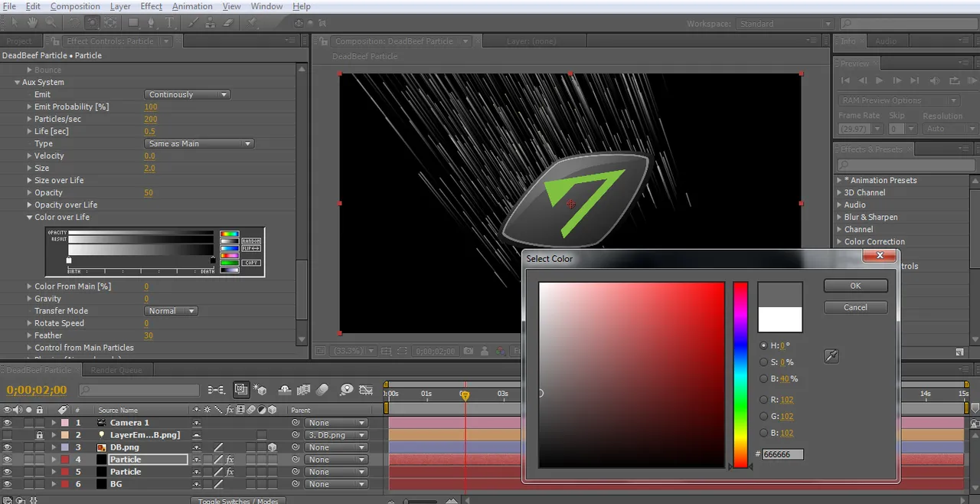
Task: Click OK in Select Color dialog
Action: click(855, 286)
